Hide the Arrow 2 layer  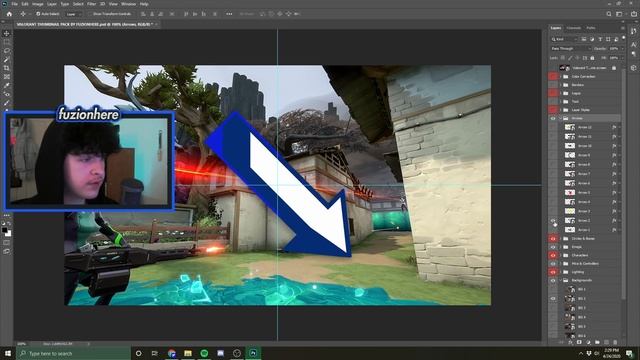pyautogui.click(x=553, y=220)
